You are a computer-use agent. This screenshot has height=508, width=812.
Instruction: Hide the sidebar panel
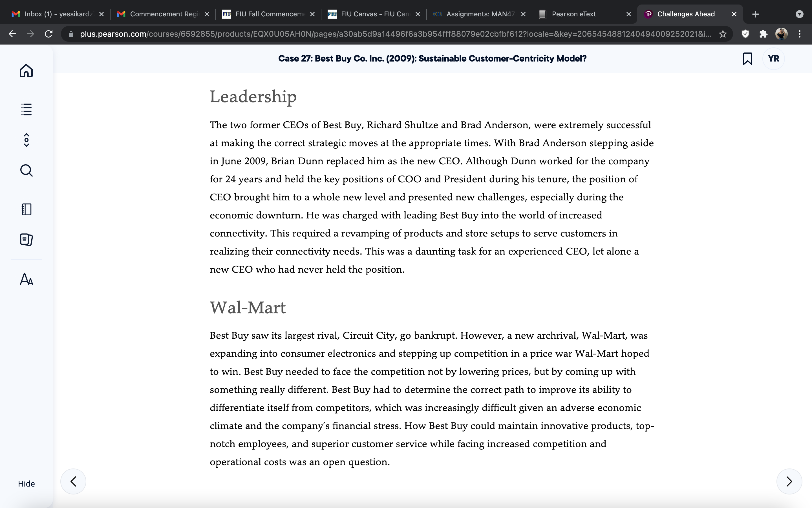26,483
